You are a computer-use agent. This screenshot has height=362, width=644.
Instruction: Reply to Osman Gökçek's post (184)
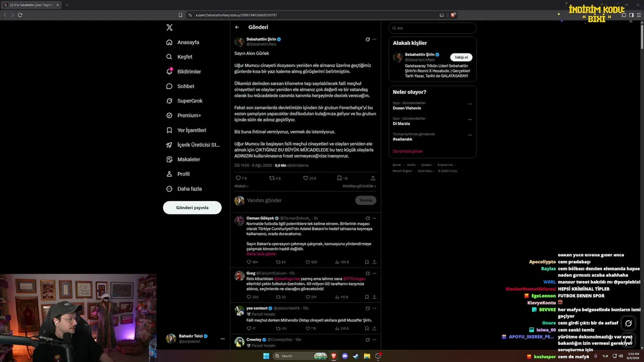252,262
